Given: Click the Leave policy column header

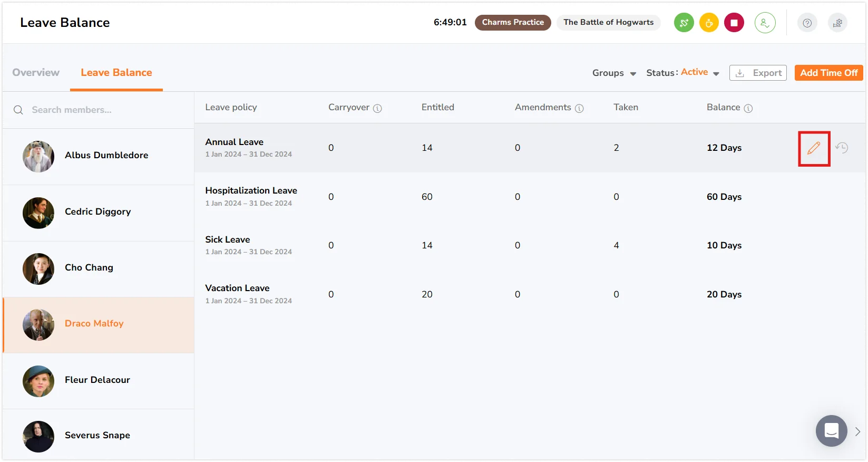Looking at the screenshot, I should click(x=231, y=107).
